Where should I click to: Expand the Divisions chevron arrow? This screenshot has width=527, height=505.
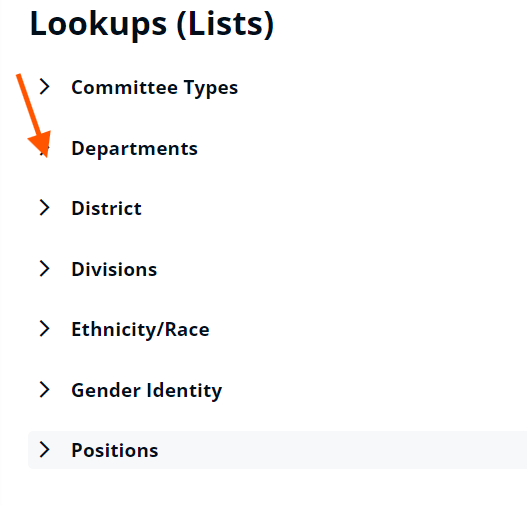click(44, 268)
